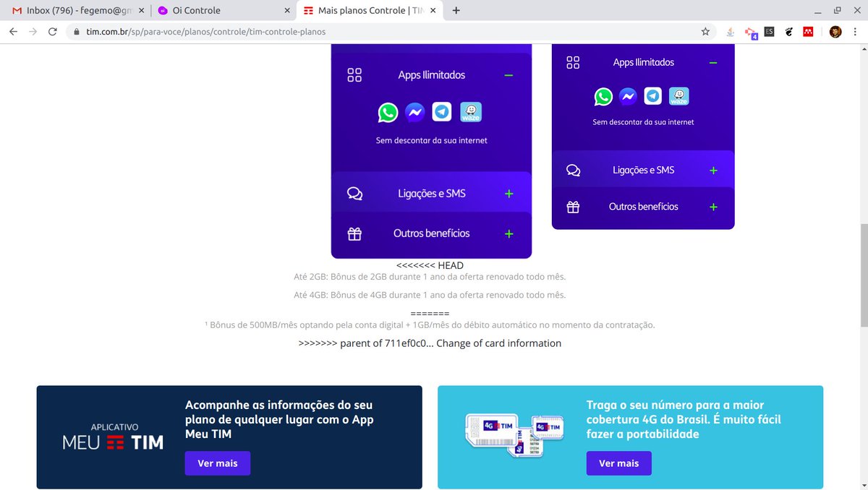
Task: Click the '=======' separator text
Action: click(x=430, y=314)
